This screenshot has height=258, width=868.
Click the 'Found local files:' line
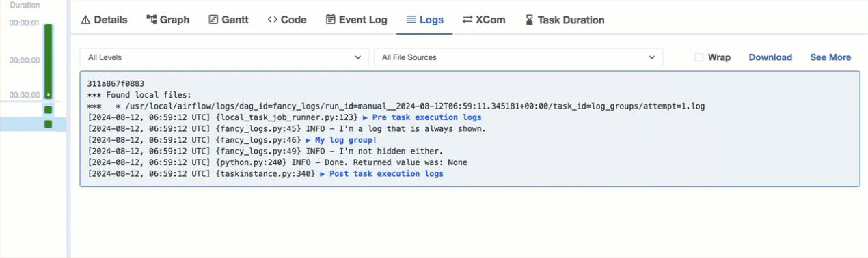point(139,95)
